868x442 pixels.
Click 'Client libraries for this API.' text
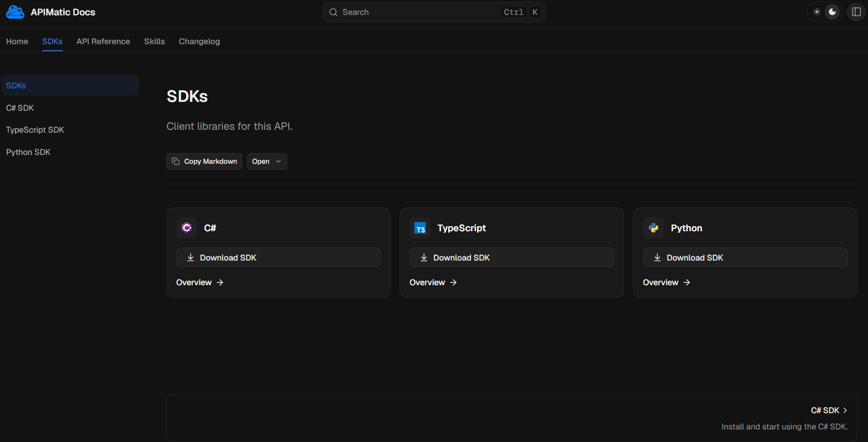point(230,127)
